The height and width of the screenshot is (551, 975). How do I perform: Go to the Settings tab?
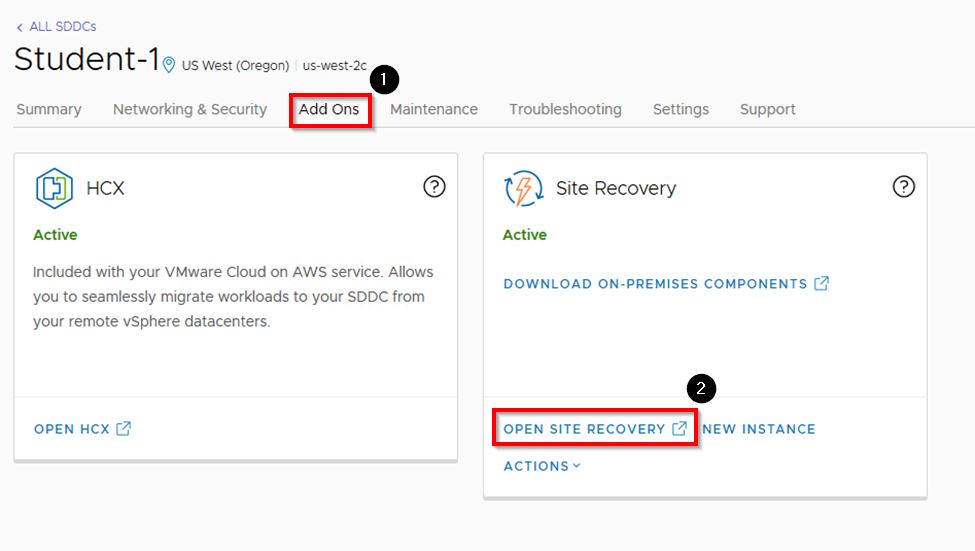tap(681, 110)
